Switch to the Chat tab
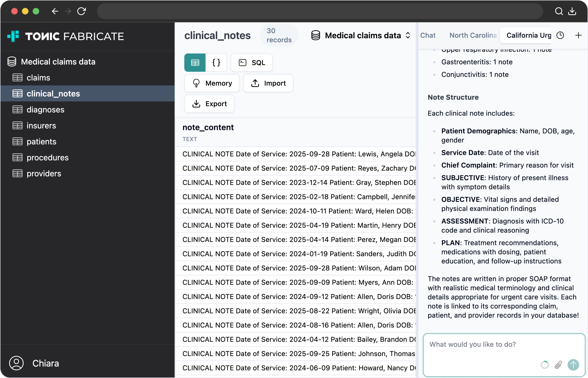 pyautogui.click(x=428, y=35)
